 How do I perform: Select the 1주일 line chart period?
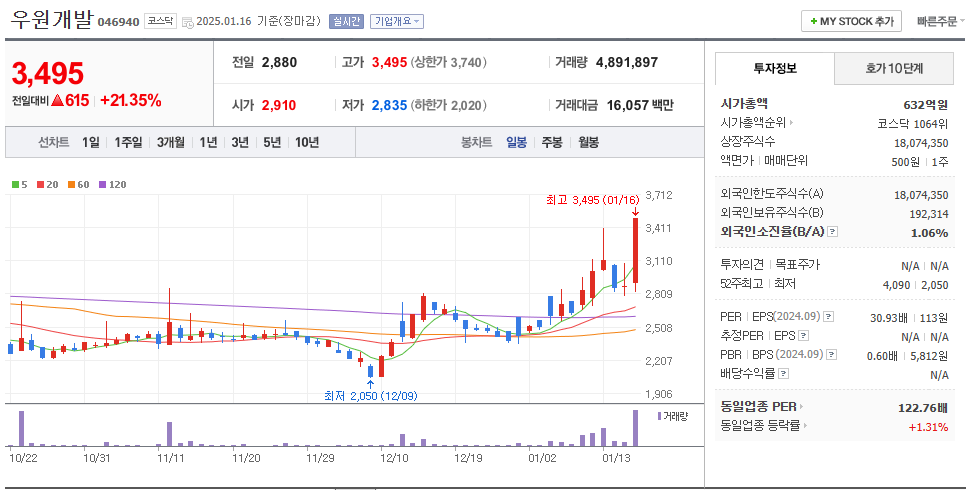tap(128, 142)
